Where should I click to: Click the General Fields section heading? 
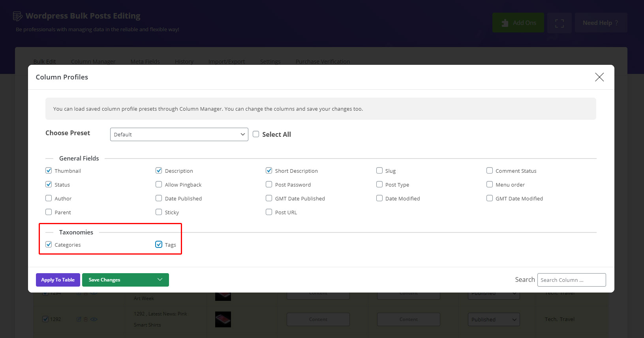[x=79, y=158]
